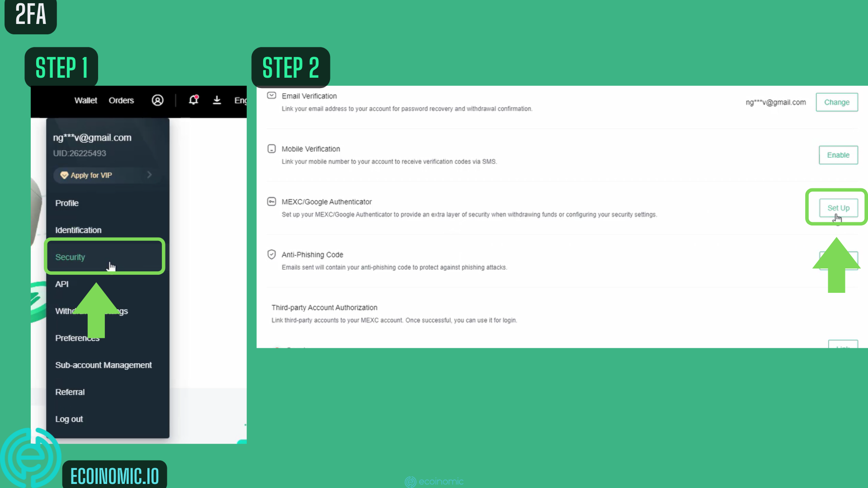Toggle the Mobile Verification checkbox icon
868x488 pixels.
[271, 148]
